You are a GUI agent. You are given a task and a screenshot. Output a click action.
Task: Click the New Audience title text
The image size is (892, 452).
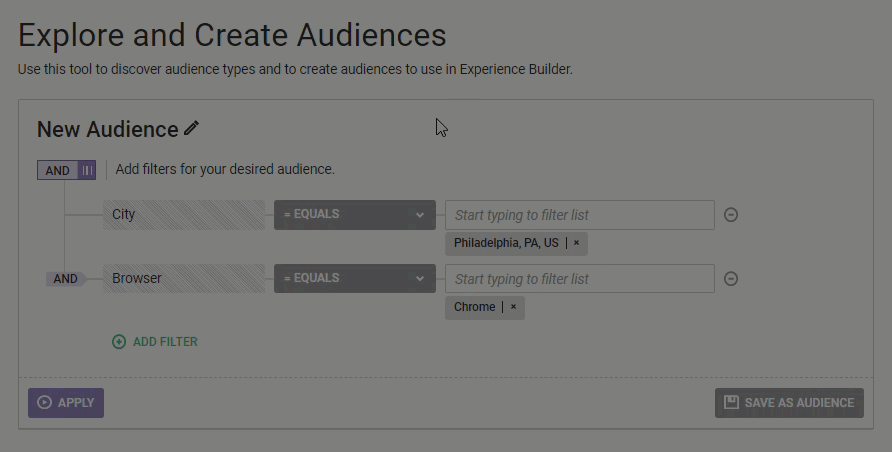[107, 129]
